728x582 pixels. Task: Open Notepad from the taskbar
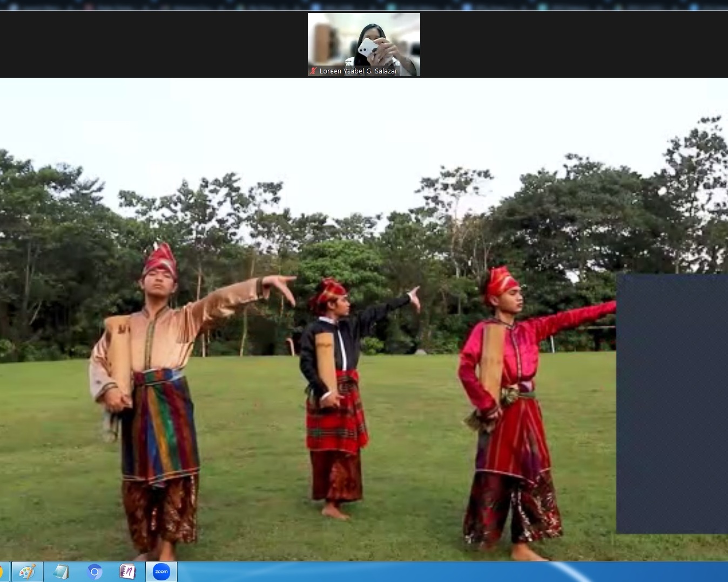click(61, 572)
